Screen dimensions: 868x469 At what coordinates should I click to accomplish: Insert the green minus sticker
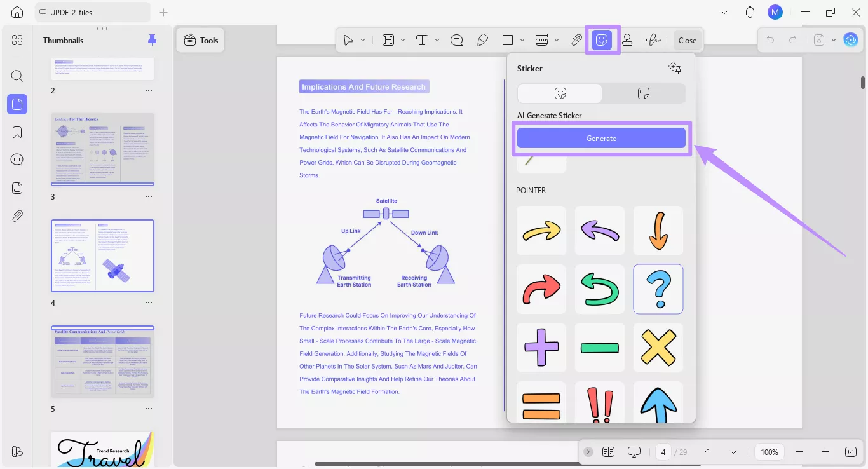point(600,348)
